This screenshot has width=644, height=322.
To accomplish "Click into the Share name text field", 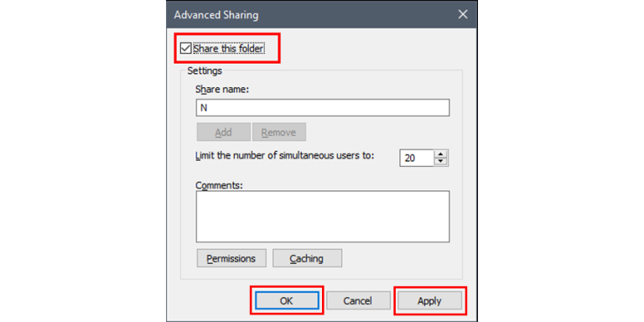I will pyautogui.click(x=323, y=107).
